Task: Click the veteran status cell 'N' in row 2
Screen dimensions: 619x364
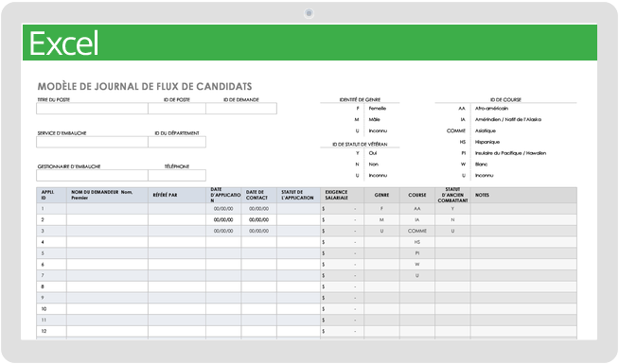Action: point(452,219)
